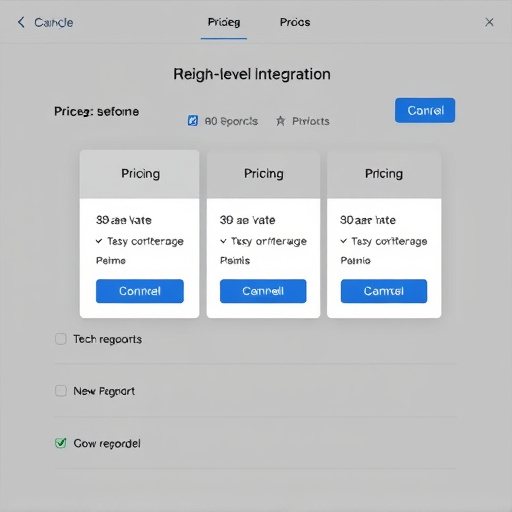Click the back chevron arrow icon
The width and height of the screenshot is (512, 512).
point(21,22)
